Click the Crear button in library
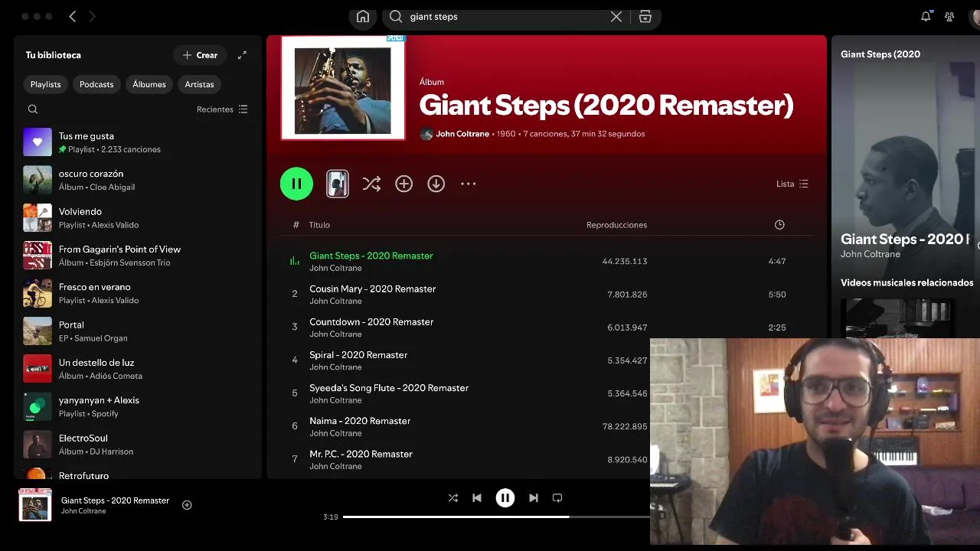Image resolution: width=980 pixels, height=551 pixels. click(x=200, y=55)
